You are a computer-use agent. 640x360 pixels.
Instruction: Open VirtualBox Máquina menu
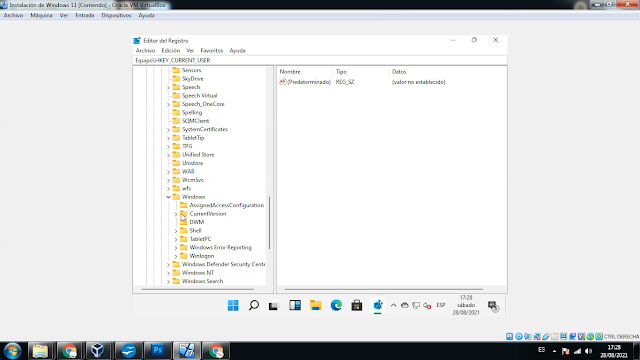[x=41, y=16]
